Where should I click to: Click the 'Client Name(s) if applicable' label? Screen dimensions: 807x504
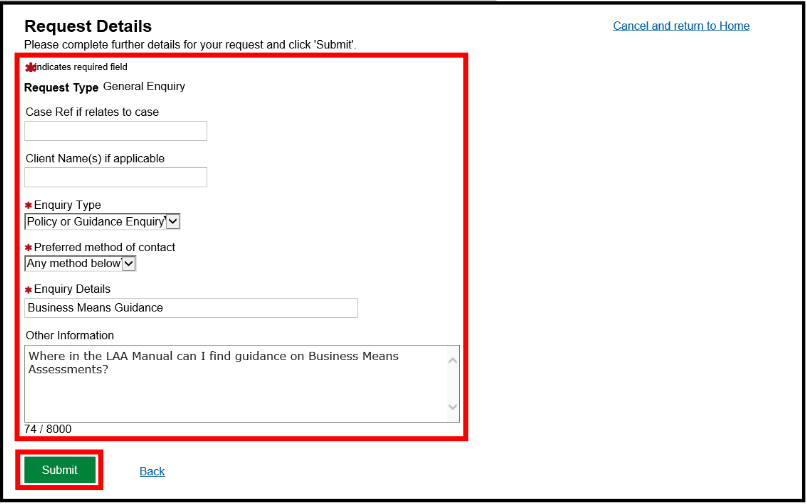pos(95,158)
